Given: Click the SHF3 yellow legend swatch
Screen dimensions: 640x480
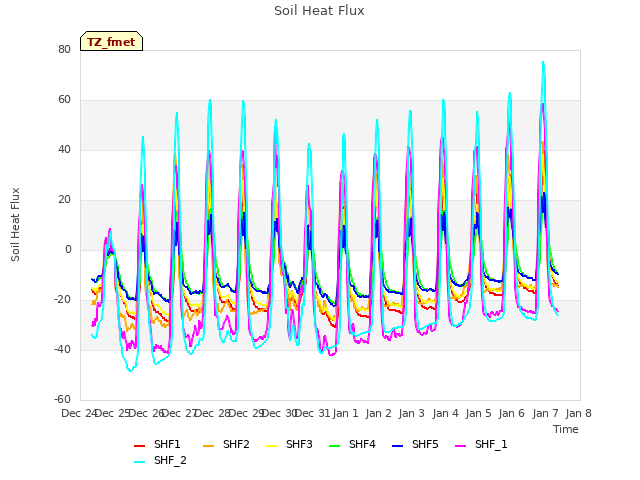Looking at the screenshot, I should coord(271,446).
